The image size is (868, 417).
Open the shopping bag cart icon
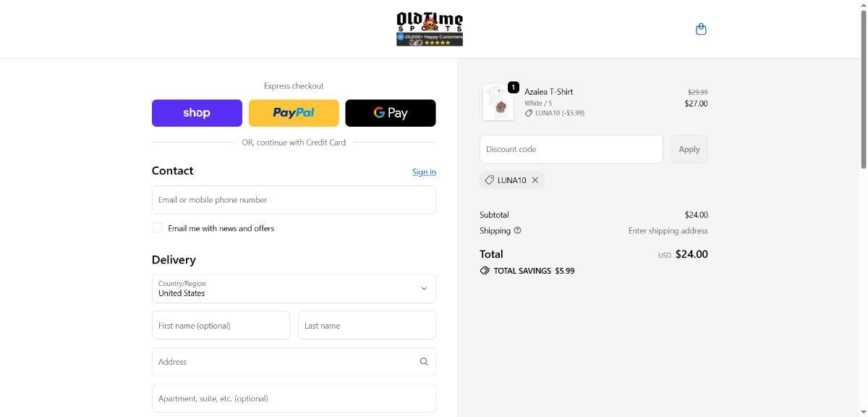[700, 29]
